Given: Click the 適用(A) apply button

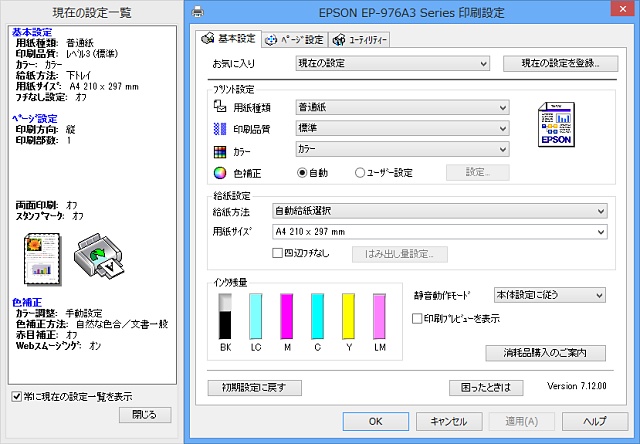Looking at the screenshot, I should pyautogui.click(x=522, y=421).
